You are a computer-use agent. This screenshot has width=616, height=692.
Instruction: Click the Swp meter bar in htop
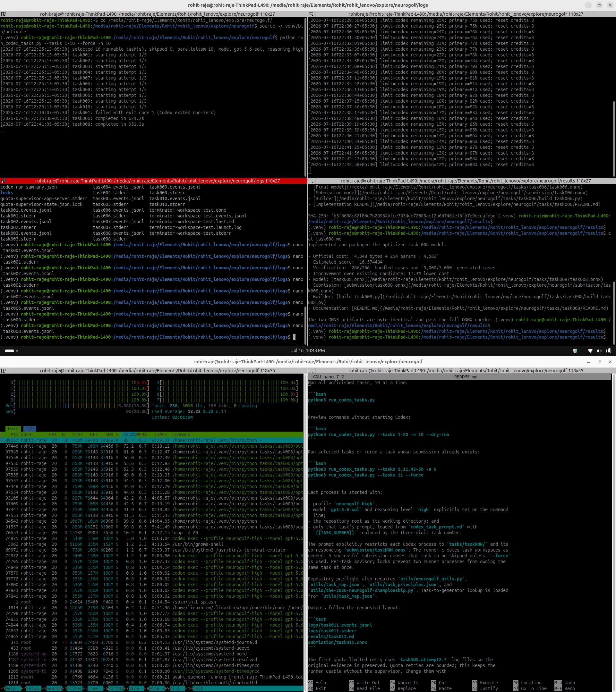(x=77, y=412)
